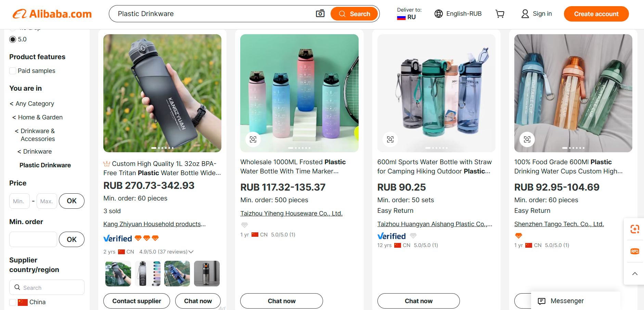Find similar for the 1000ML frosted bottle image
This screenshot has width=644, height=310.
[x=253, y=139]
